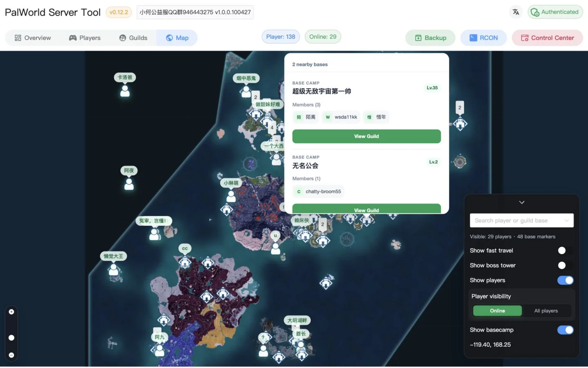The height and width of the screenshot is (368, 588).
Task: Click player marker 懒觉大王 on map
Action: [x=114, y=269]
